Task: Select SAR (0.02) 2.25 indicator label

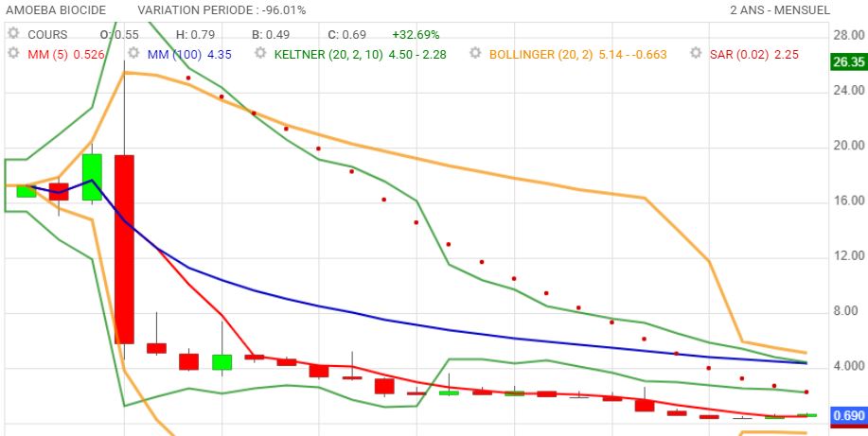Action: click(754, 55)
